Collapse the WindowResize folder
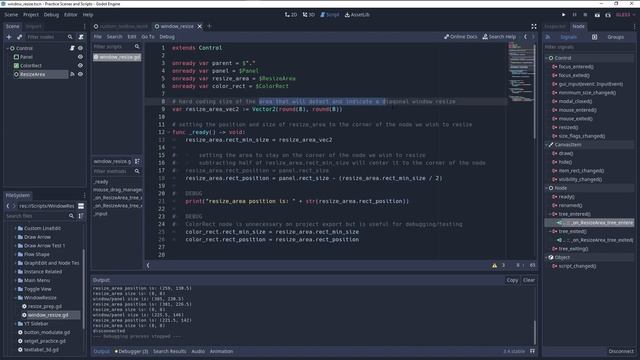Viewport: 640px width, 360px height. [16, 298]
